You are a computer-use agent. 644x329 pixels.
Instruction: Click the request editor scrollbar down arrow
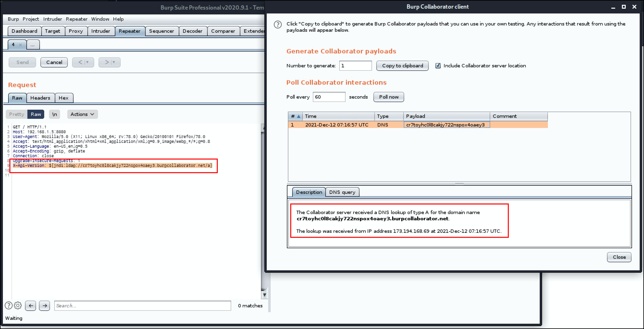click(264, 295)
